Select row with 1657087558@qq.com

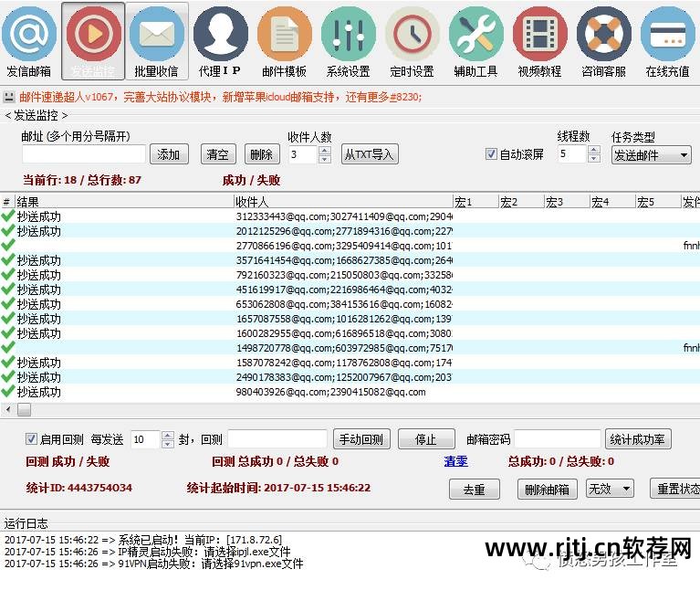pyautogui.click(x=350, y=319)
